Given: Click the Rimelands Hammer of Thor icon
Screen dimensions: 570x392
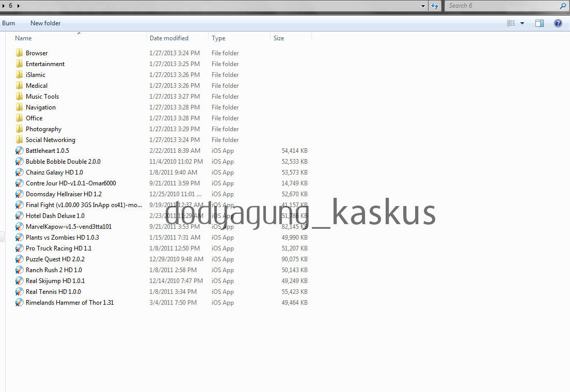Looking at the screenshot, I should coord(19,303).
